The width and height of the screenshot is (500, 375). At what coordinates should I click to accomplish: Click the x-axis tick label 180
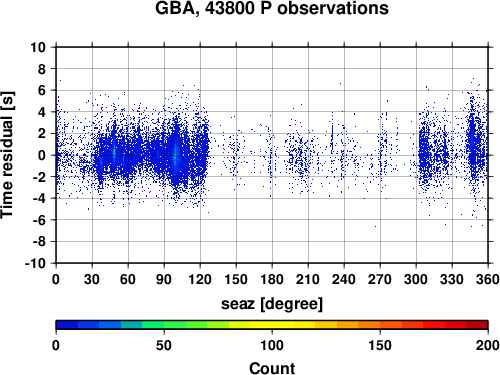pos(272,279)
